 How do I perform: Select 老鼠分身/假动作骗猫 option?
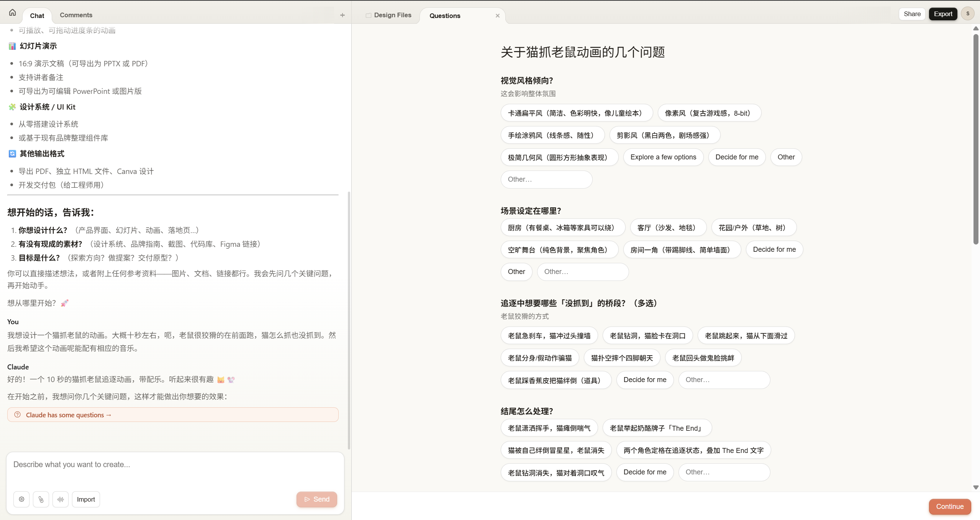click(540, 358)
